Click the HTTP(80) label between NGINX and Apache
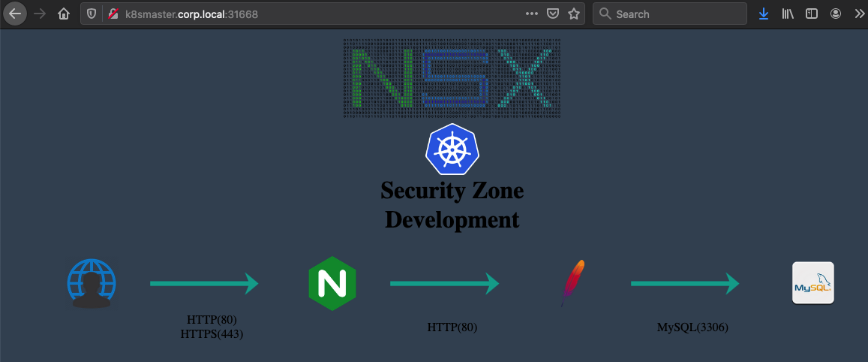 click(452, 327)
